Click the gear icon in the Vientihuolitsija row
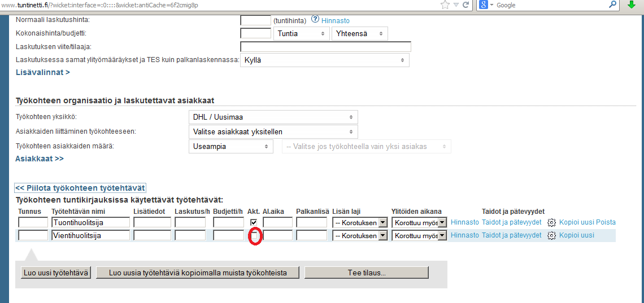The width and height of the screenshot is (644, 303). [x=551, y=236]
